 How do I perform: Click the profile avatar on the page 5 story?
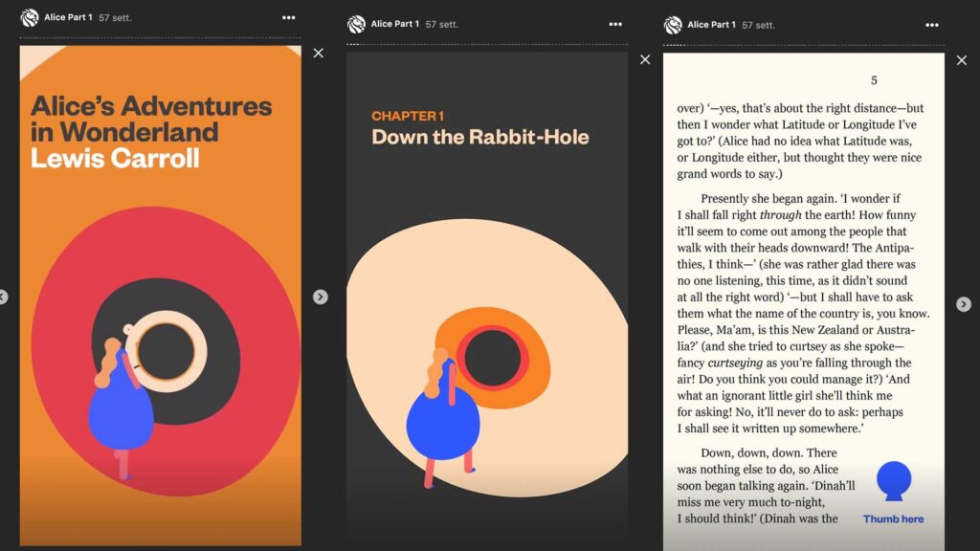673,25
